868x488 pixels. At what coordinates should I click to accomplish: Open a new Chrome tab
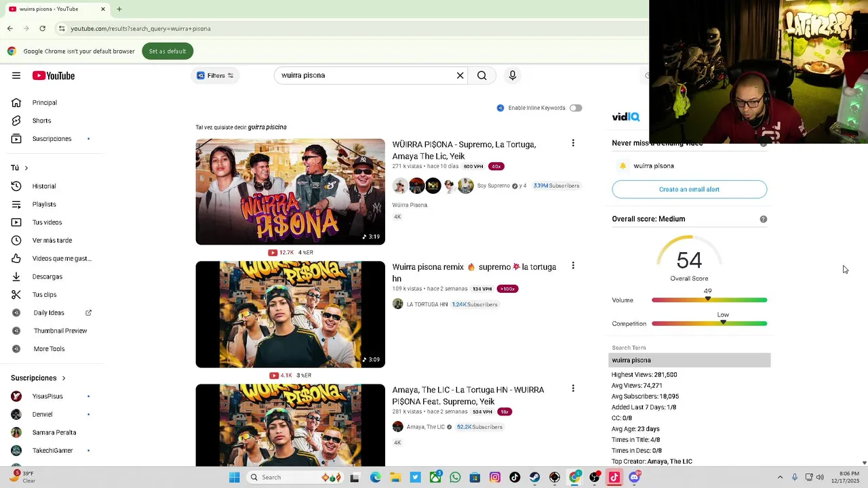(119, 9)
